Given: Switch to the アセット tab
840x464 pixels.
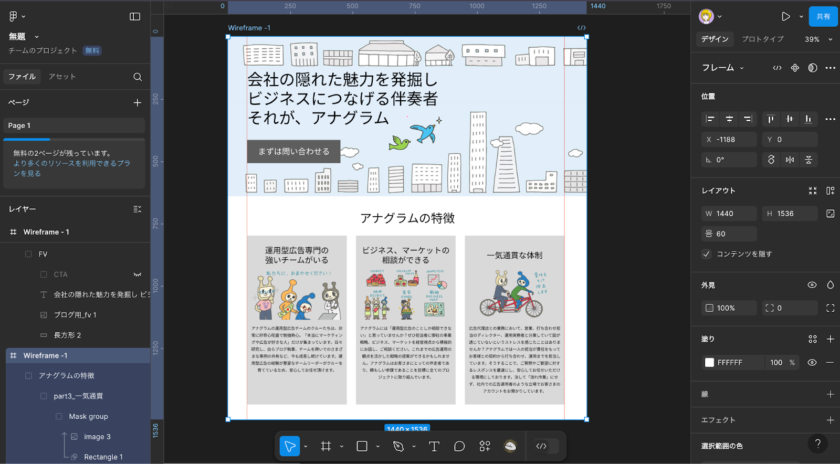Looking at the screenshot, I should pyautogui.click(x=61, y=76).
